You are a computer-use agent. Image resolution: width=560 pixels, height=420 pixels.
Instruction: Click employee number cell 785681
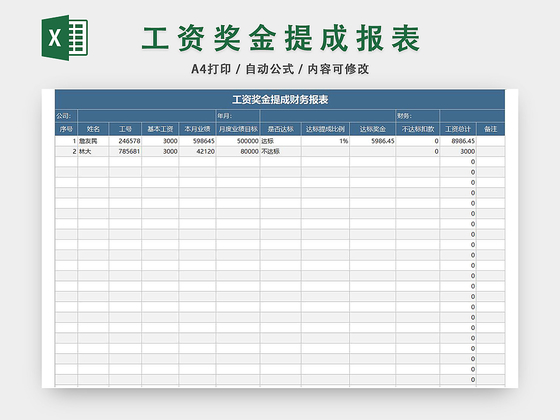tap(125, 151)
